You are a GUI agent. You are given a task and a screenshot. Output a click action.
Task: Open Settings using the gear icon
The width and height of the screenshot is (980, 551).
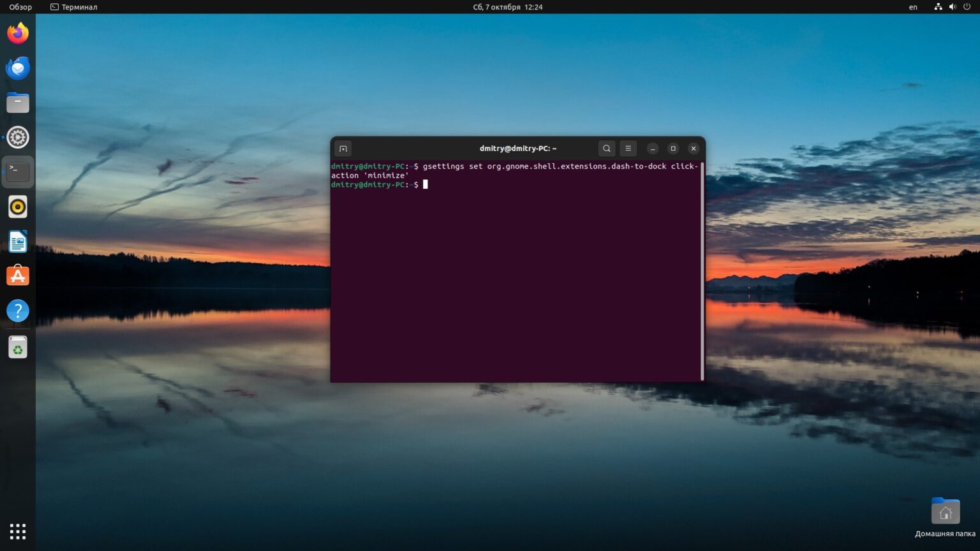[17, 136]
